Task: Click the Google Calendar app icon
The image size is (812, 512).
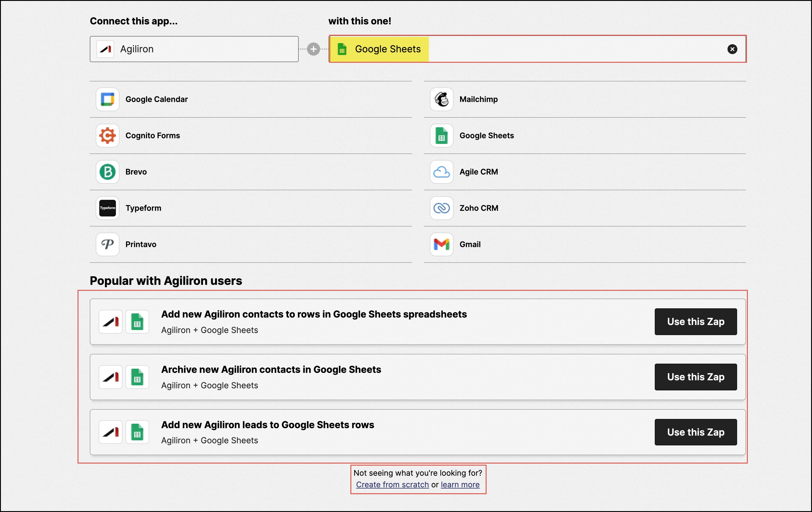Action: 107,99
